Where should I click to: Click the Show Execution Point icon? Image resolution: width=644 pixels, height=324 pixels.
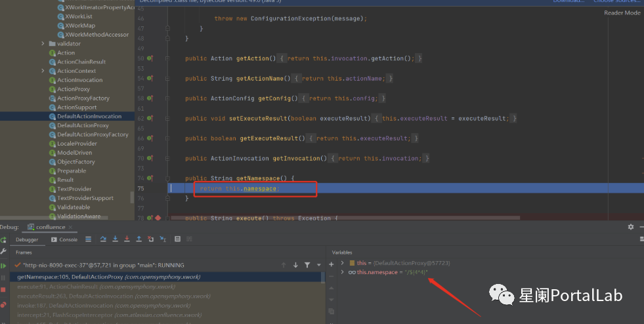[89, 239]
